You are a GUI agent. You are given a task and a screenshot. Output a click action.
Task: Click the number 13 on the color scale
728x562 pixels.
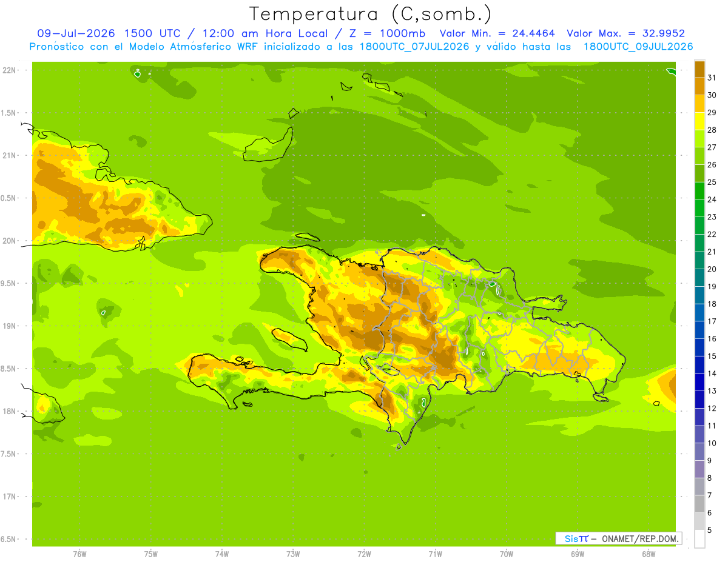(x=712, y=391)
